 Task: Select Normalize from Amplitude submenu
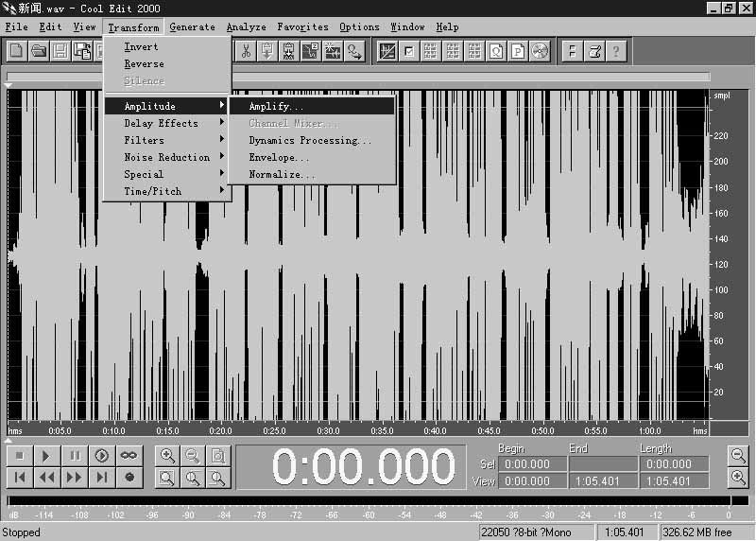tap(282, 175)
